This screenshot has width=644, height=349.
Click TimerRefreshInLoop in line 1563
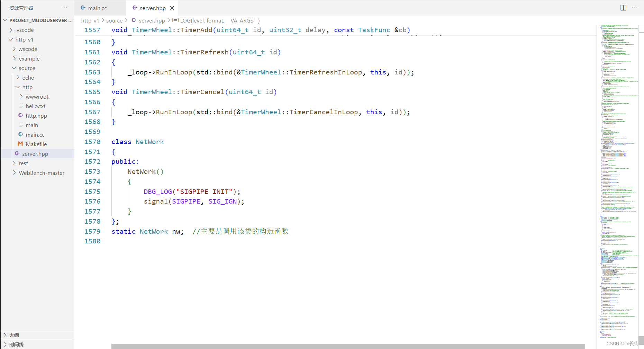click(326, 72)
